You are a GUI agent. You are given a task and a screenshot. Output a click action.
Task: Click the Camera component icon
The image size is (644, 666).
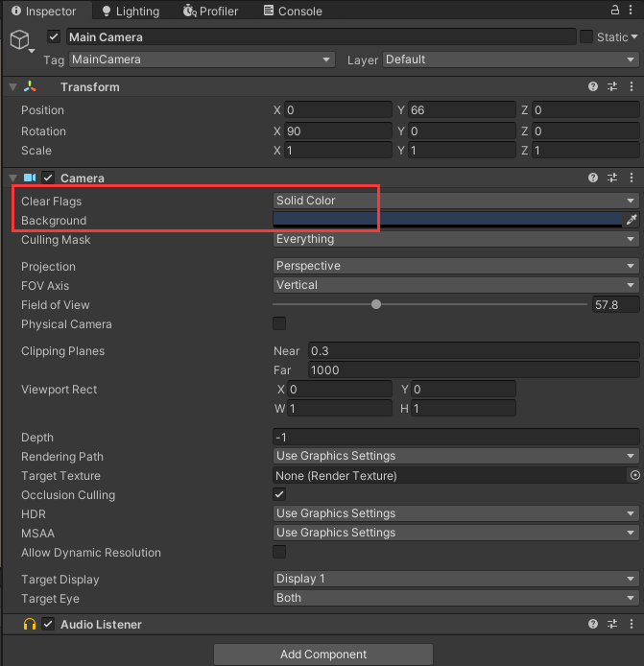click(x=30, y=178)
